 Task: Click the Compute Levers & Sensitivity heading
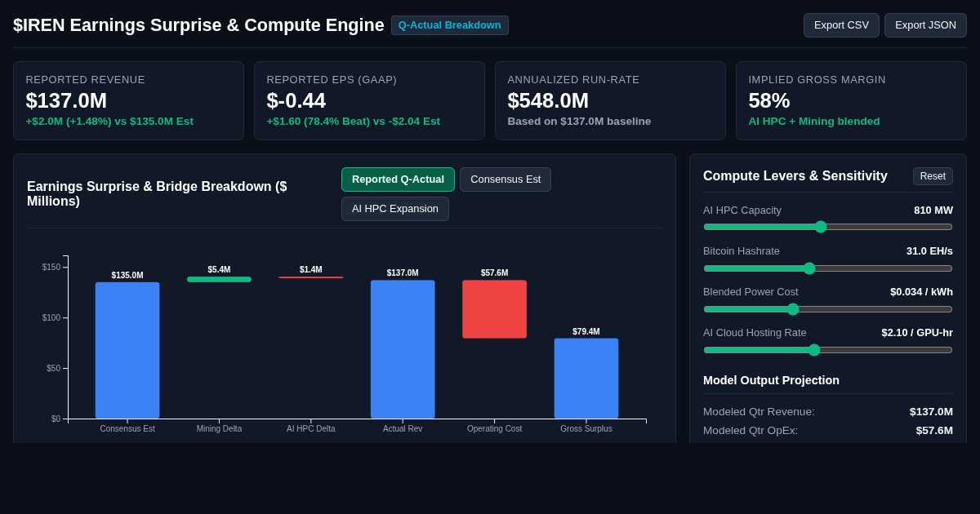point(795,176)
